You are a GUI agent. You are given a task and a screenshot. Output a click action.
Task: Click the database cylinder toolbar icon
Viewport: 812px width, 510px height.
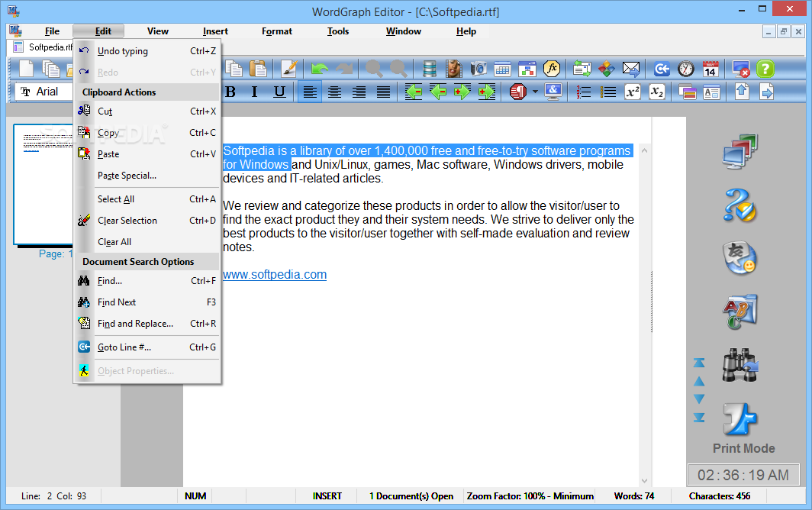(430, 69)
